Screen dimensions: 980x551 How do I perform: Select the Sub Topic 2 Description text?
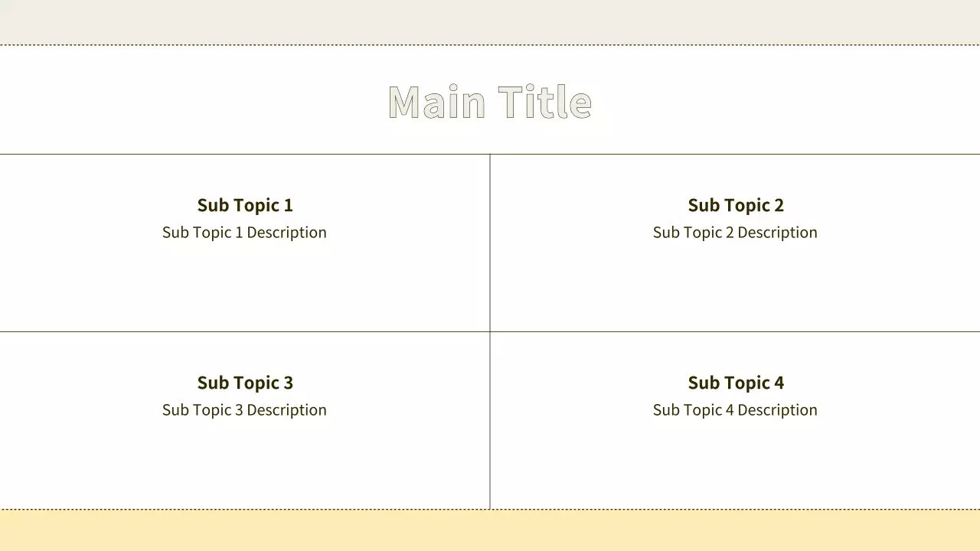click(735, 233)
